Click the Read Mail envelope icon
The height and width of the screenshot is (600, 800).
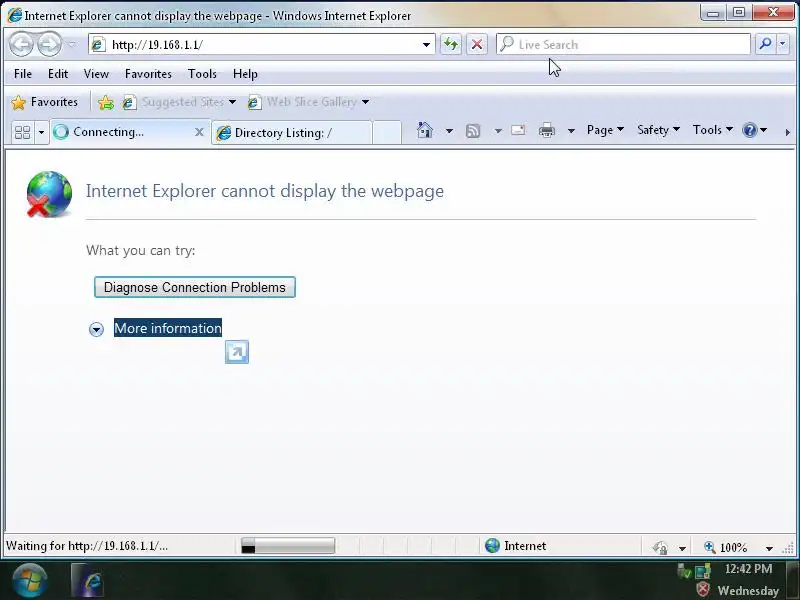click(518, 131)
